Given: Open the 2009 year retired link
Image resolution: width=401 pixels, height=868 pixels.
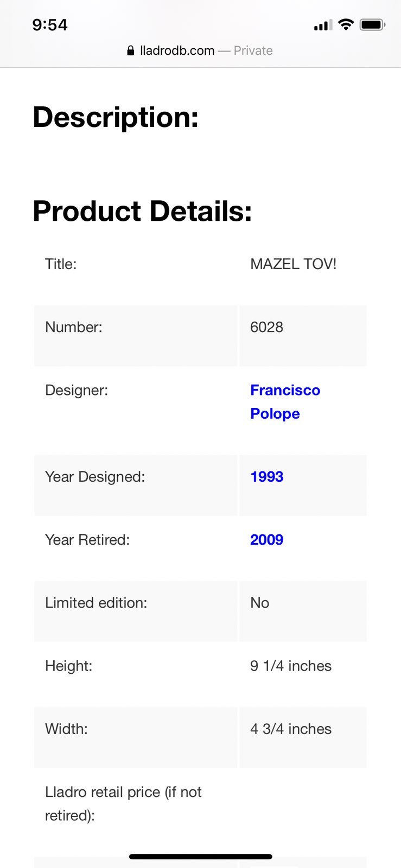Looking at the screenshot, I should pyautogui.click(x=266, y=540).
